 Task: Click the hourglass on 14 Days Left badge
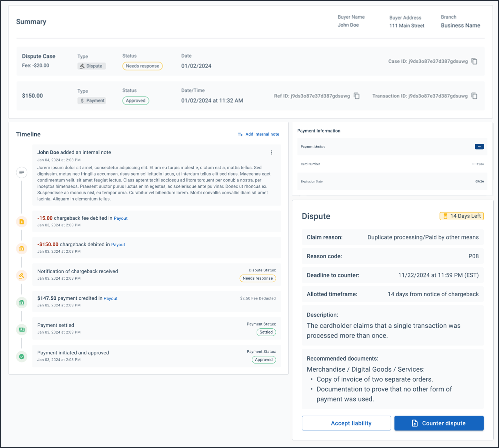[x=446, y=216]
